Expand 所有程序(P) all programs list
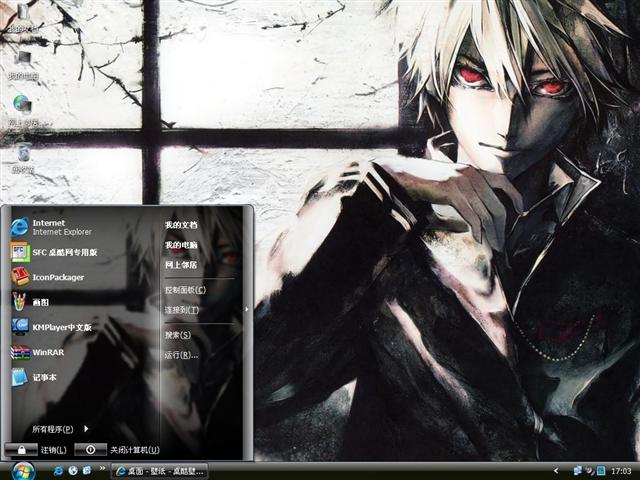 click(60, 429)
